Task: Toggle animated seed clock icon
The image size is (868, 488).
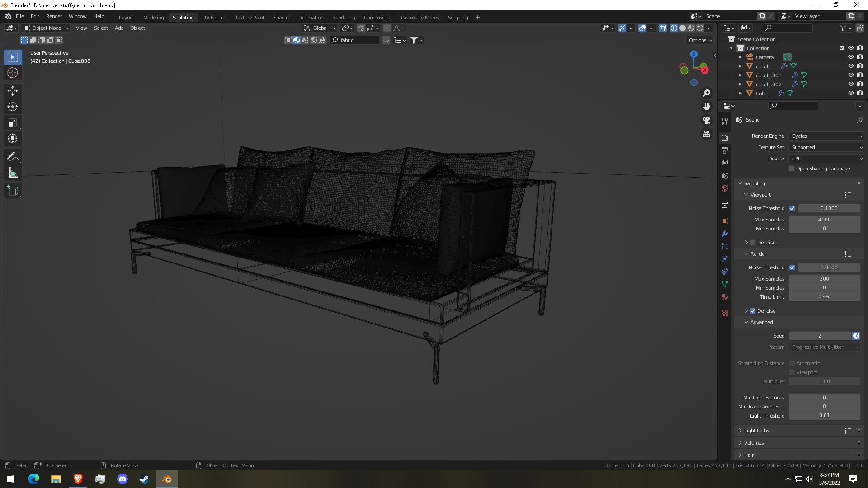Action: pyautogui.click(x=856, y=336)
